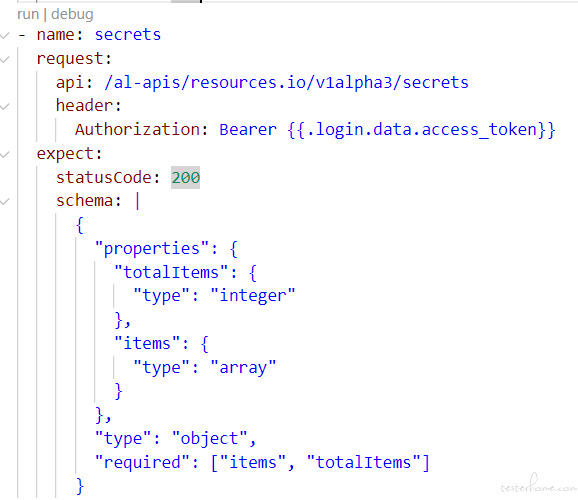Click the "run" code lens link
Image resolution: width=578 pixels, height=500 pixels.
[x=28, y=15]
